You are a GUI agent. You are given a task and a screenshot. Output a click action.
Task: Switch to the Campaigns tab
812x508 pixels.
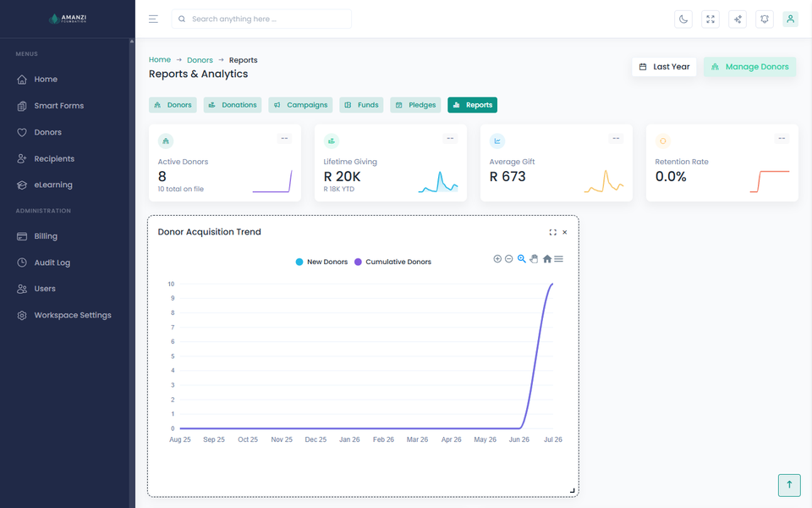300,105
